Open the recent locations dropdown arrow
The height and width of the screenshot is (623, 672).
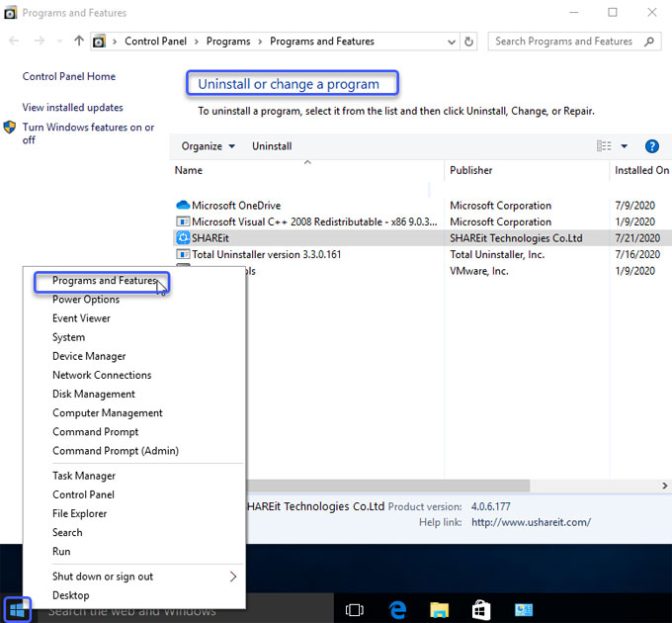[x=59, y=42]
